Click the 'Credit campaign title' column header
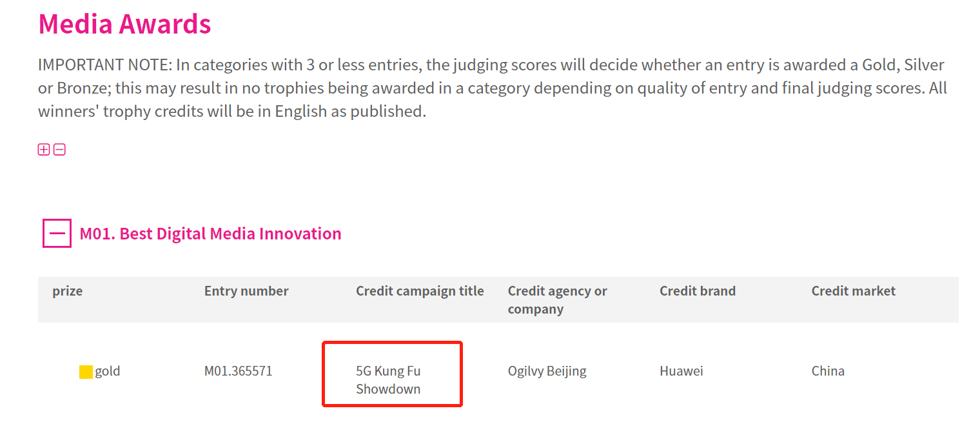Image resolution: width=980 pixels, height=424 pixels. (420, 291)
